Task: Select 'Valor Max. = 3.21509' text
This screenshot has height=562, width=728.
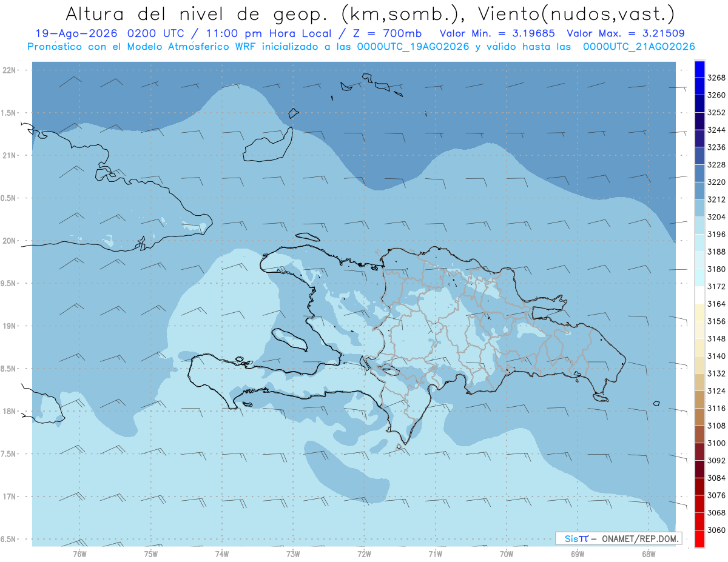Action: [626, 33]
